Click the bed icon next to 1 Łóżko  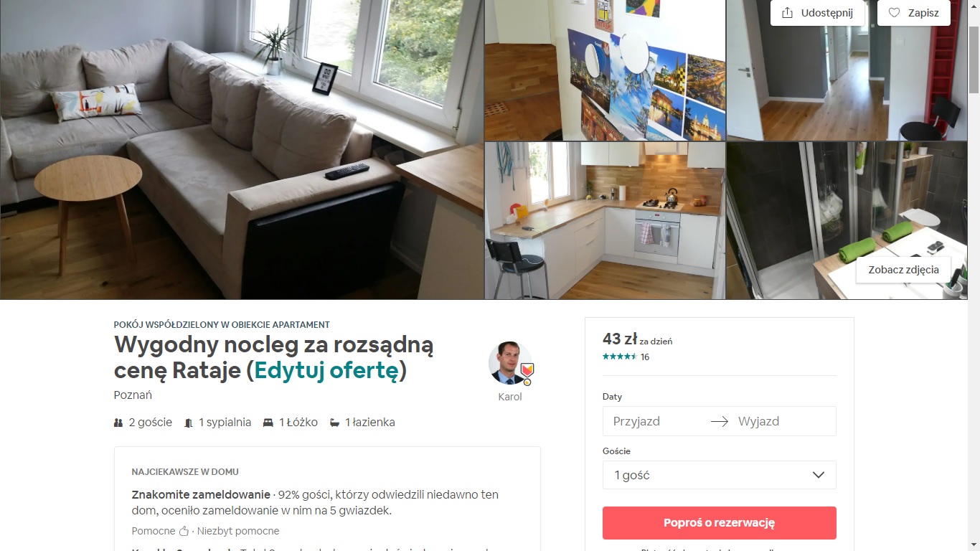pyautogui.click(x=268, y=423)
